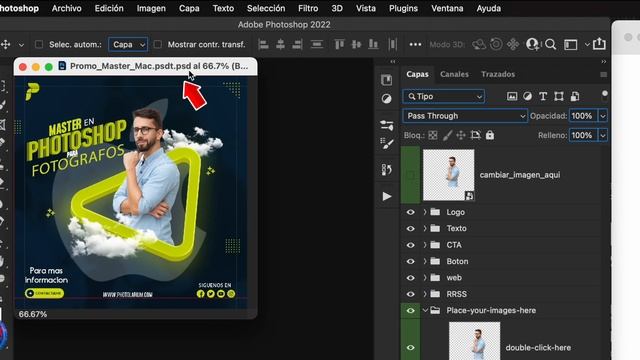The height and width of the screenshot is (360, 640).
Task: Open the Relleno slider dropdown arrow
Action: [603, 135]
